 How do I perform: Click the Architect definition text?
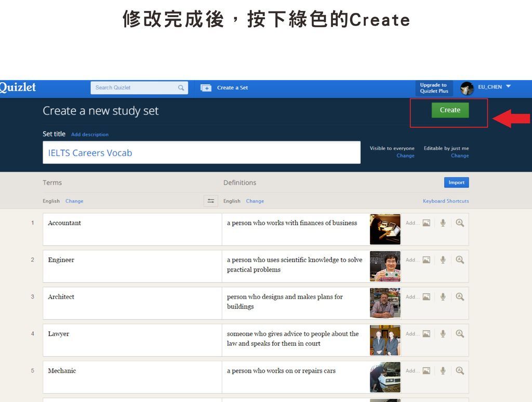coord(285,302)
